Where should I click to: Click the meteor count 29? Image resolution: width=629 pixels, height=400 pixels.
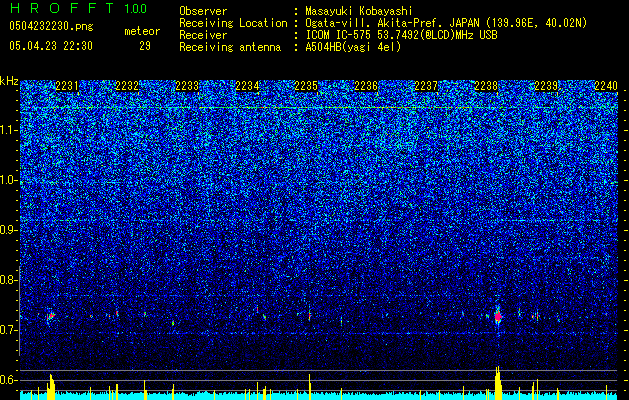tap(145, 46)
